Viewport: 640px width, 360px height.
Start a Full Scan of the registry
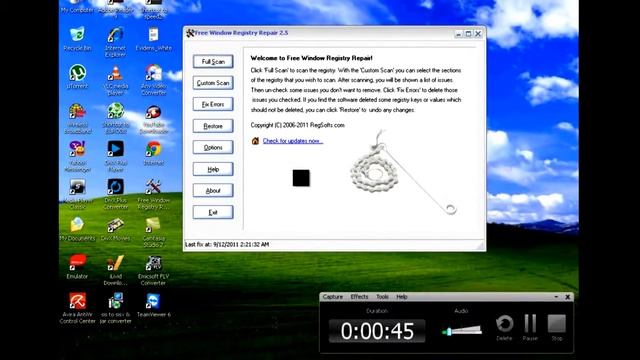pos(213,62)
